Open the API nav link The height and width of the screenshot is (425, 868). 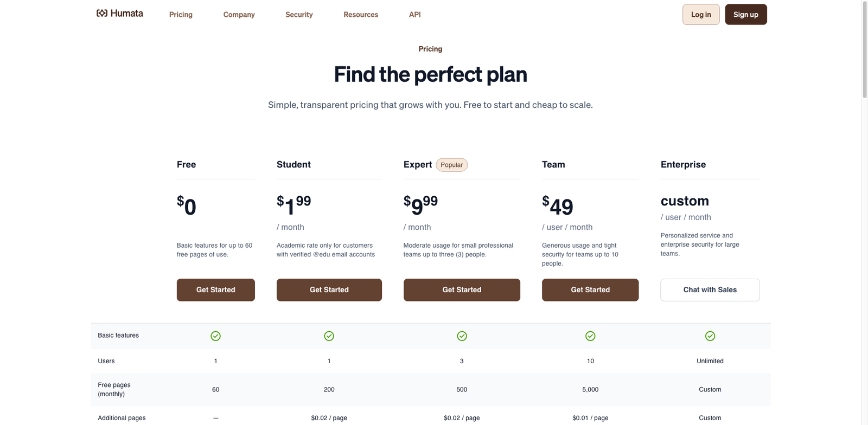[414, 15]
